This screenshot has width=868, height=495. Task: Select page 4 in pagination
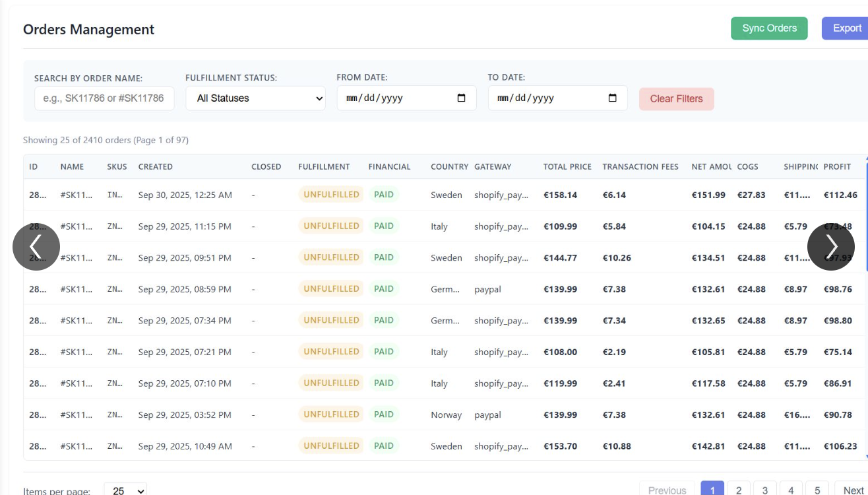pyautogui.click(x=791, y=490)
